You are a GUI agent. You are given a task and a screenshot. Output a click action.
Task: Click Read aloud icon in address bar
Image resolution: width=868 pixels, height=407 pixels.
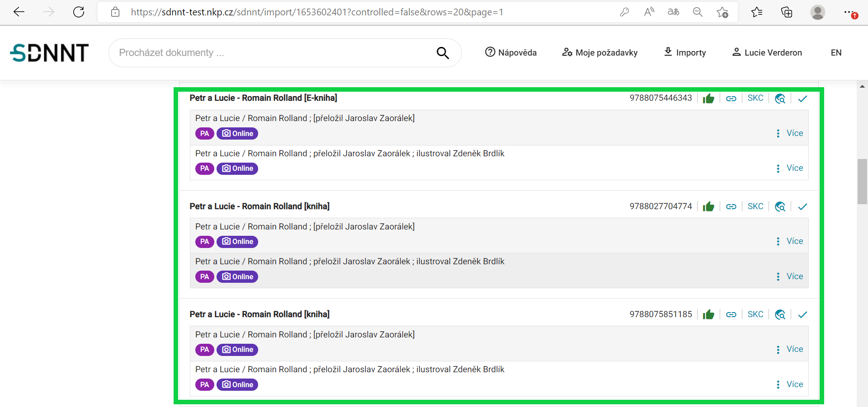(x=649, y=12)
